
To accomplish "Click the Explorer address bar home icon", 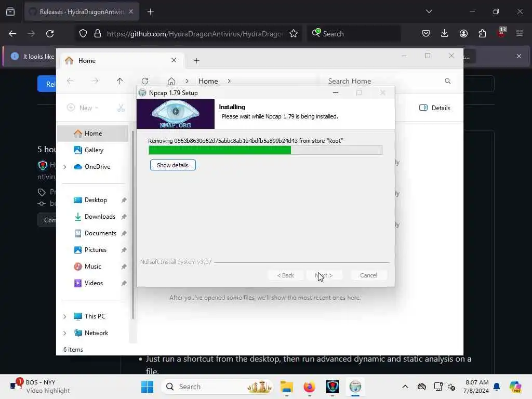I will (x=171, y=81).
